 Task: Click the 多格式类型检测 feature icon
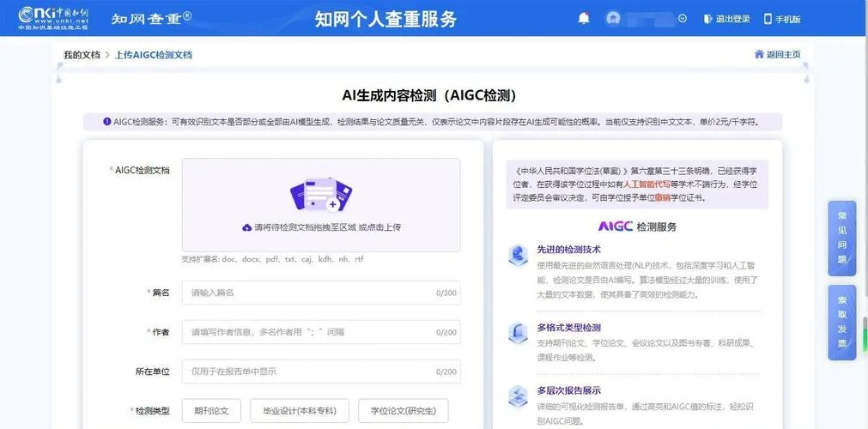(518, 333)
